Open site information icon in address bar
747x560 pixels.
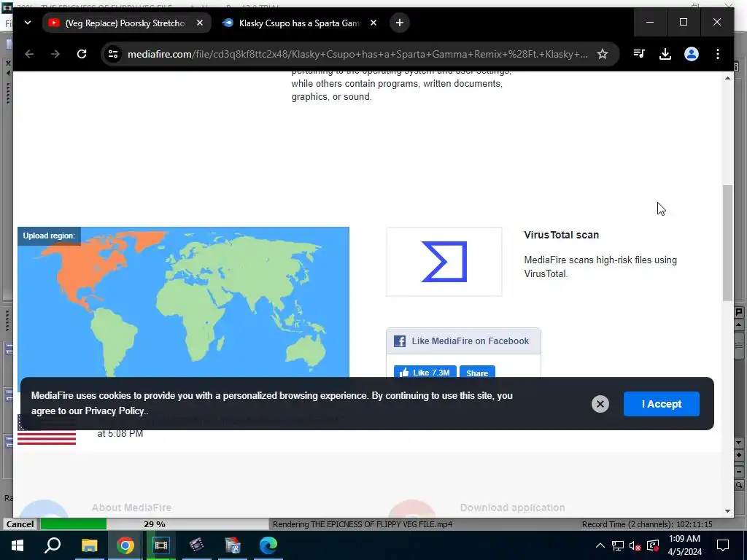click(x=113, y=54)
